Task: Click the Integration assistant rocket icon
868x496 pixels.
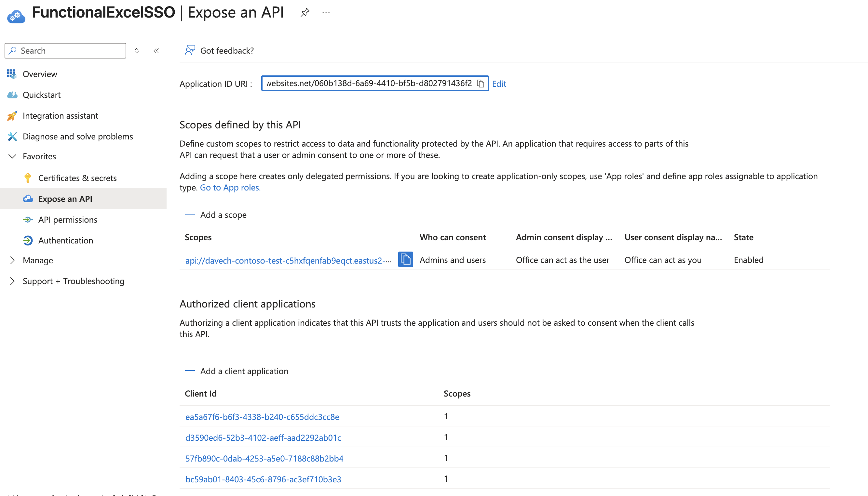Action: [12, 115]
